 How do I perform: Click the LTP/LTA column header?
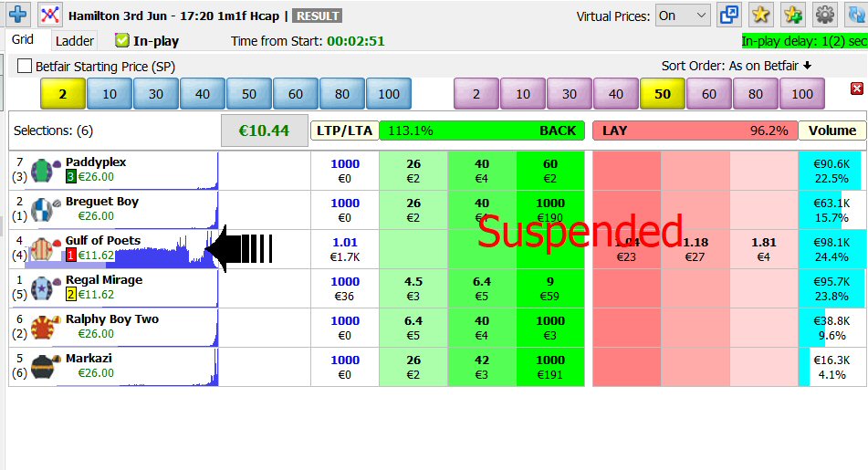[x=344, y=131]
